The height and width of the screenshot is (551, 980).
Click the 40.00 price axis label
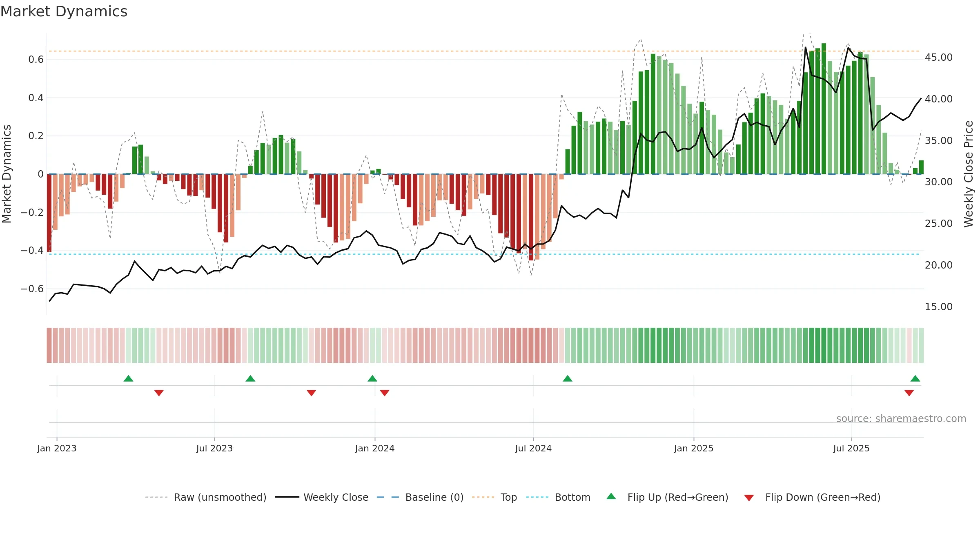(939, 99)
